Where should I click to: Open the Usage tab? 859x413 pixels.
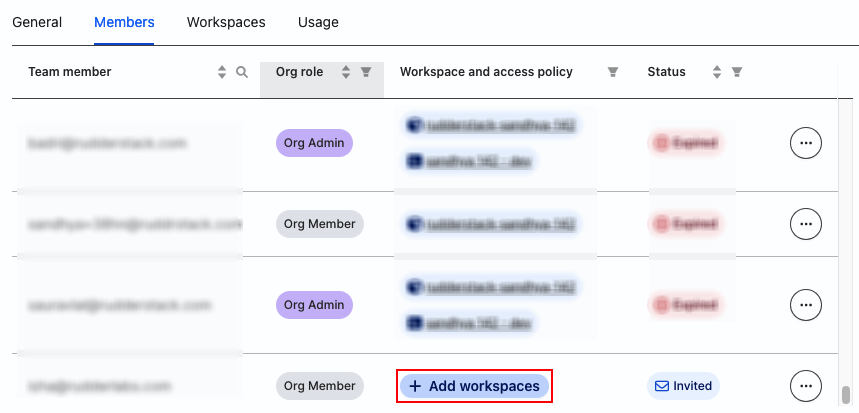point(318,22)
